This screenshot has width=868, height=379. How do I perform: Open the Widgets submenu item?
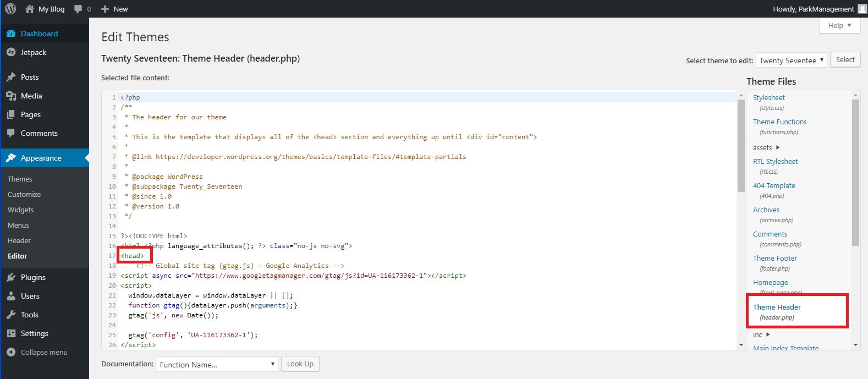click(21, 210)
